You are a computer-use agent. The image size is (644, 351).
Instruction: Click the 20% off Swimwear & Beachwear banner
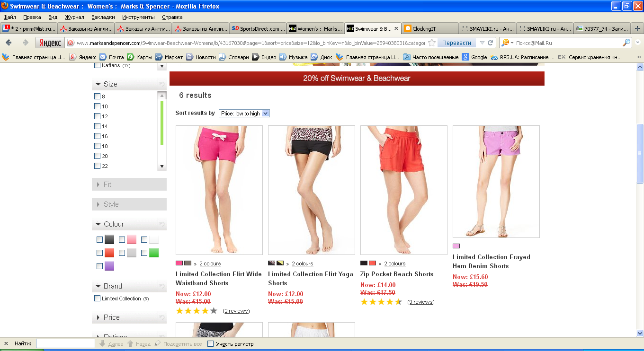[x=357, y=78]
